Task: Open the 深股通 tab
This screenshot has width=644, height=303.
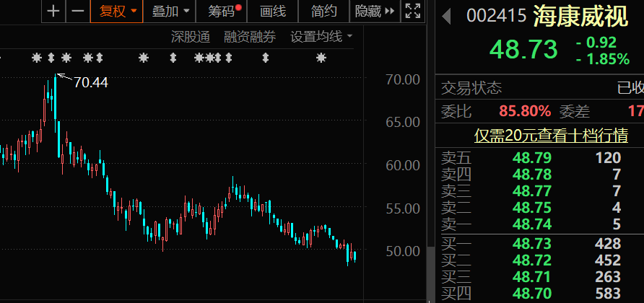Action: pyautogui.click(x=191, y=37)
